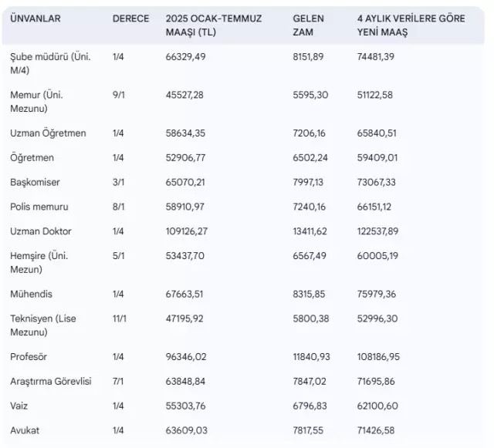
Task: Select the Vaiz row label
Action: tap(22, 406)
